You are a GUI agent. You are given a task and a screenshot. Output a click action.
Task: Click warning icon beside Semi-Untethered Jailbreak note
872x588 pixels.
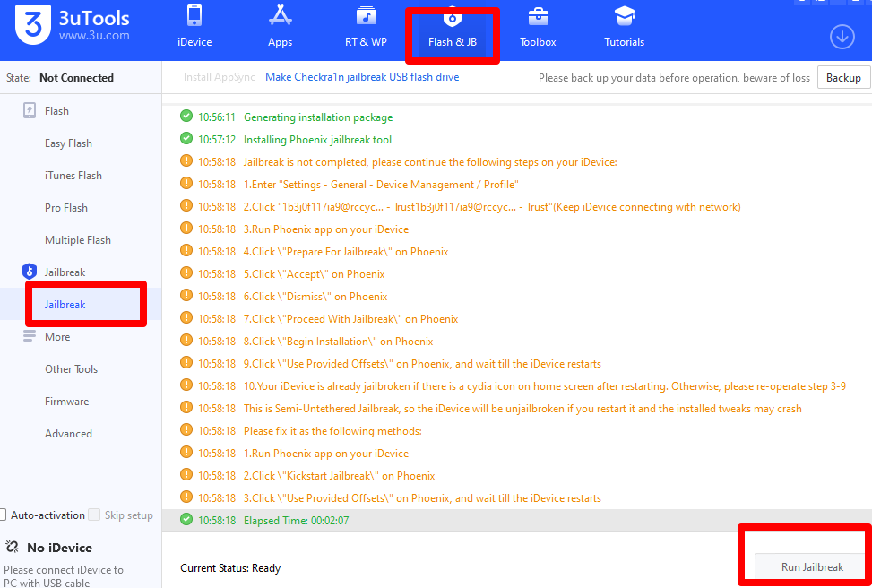(x=186, y=407)
